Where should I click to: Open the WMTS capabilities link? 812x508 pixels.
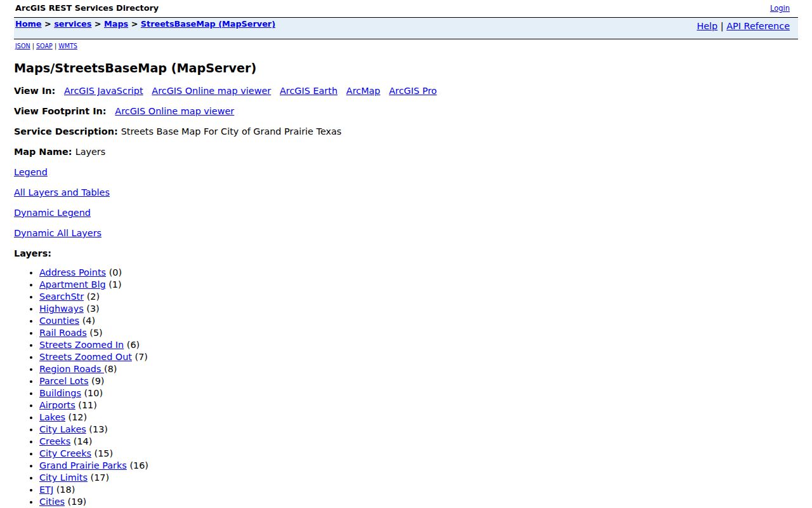click(x=68, y=46)
